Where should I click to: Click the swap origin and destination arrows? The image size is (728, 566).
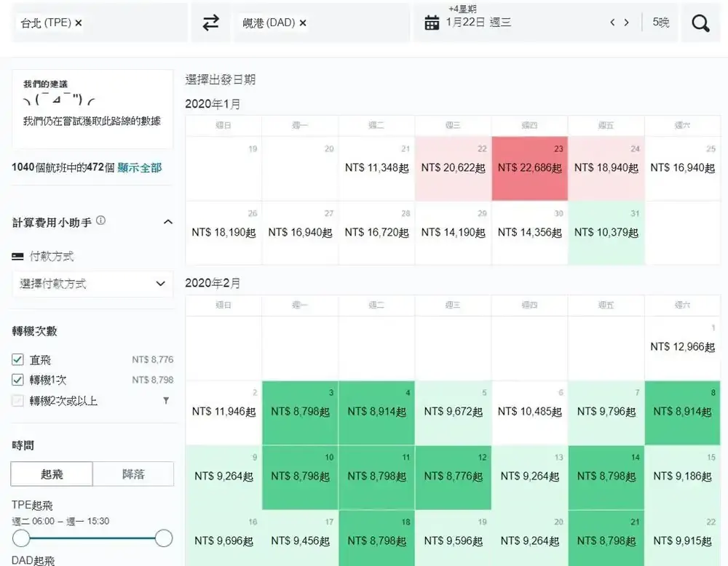click(x=210, y=23)
